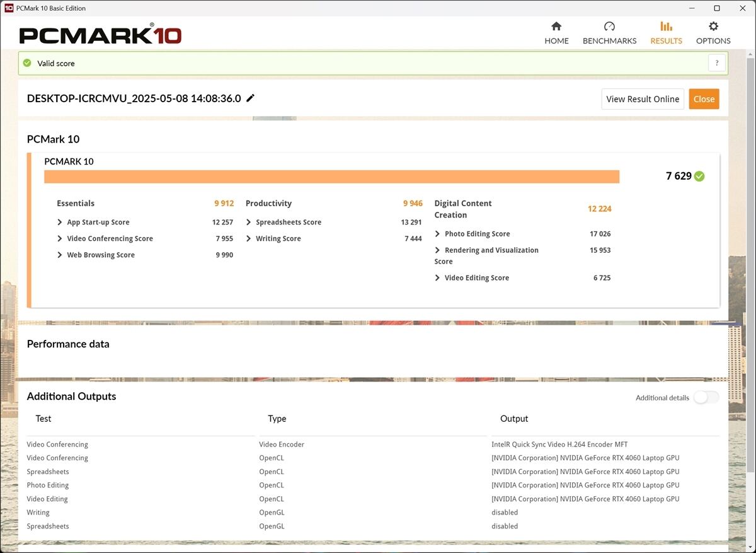Go to the Options tab

click(713, 33)
